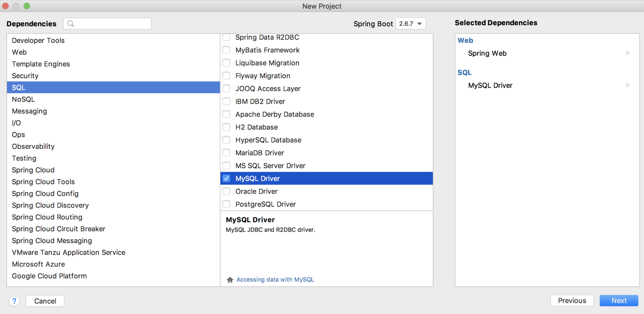The width and height of the screenshot is (644, 314).
Task: Click the Web category icon in sidebar
Action: click(x=19, y=52)
